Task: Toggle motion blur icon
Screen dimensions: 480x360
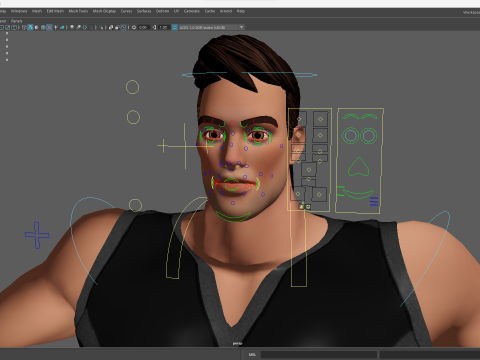Action: point(78,27)
